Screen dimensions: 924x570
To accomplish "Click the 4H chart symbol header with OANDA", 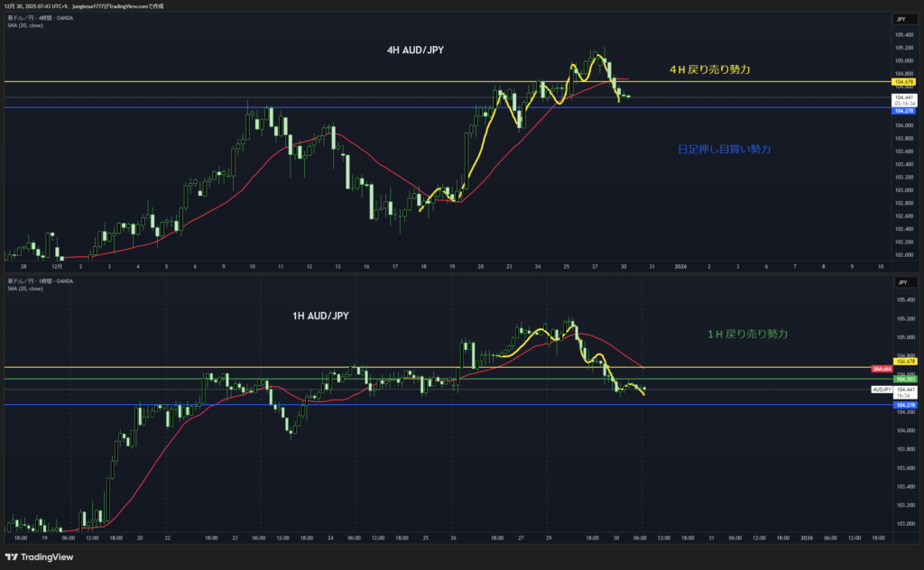I will tap(41, 18).
